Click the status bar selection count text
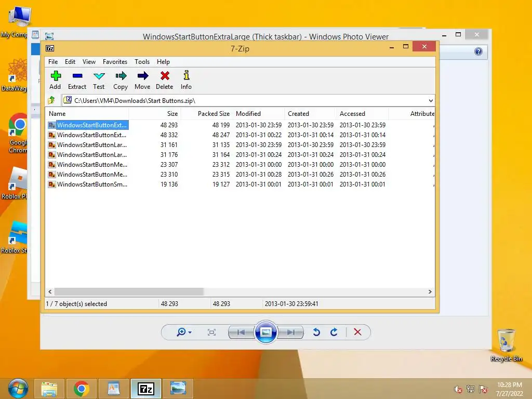The width and height of the screenshot is (532, 399). [76, 304]
